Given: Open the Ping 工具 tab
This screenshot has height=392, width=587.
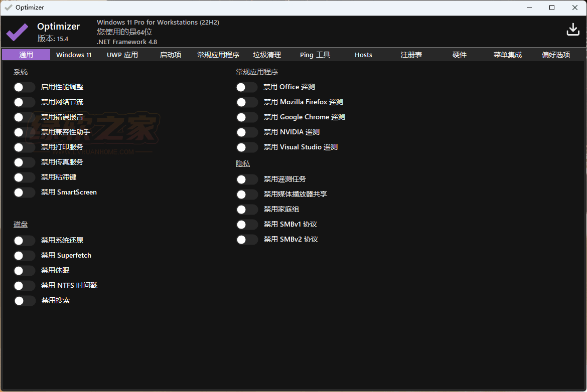Looking at the screenshot, I should click(x=315, y=55).
